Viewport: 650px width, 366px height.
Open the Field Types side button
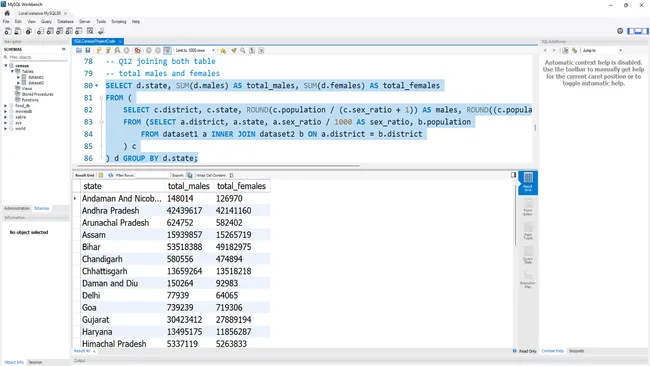528,231
